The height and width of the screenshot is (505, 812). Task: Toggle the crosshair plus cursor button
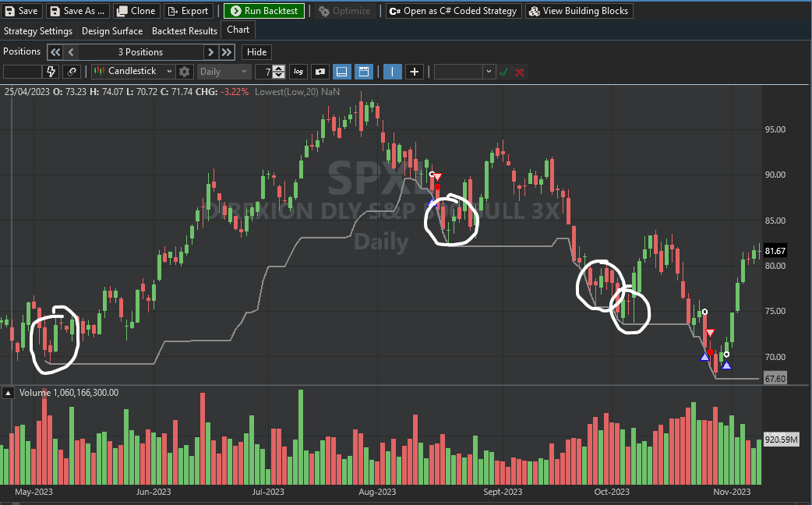[415, 72]
